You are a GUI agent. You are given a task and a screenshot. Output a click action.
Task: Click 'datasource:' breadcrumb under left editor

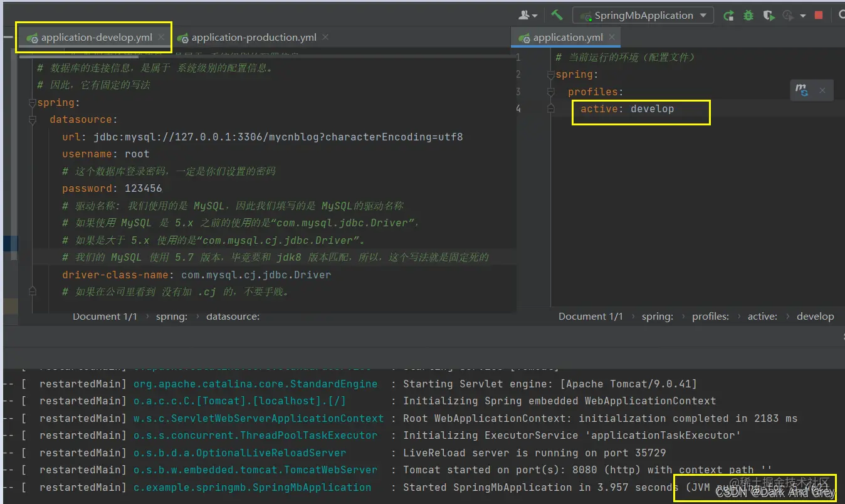pos(233,317)
